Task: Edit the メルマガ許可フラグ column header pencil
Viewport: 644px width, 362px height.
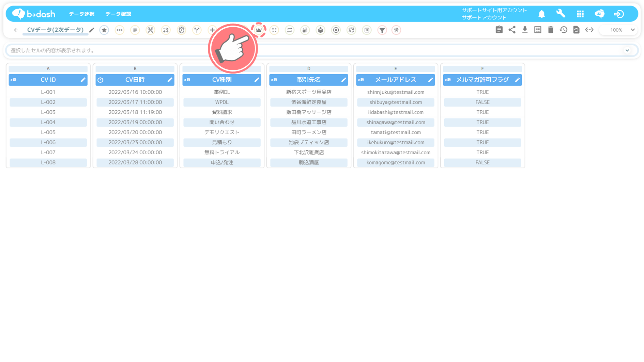Action: click(x=517, y=80)
